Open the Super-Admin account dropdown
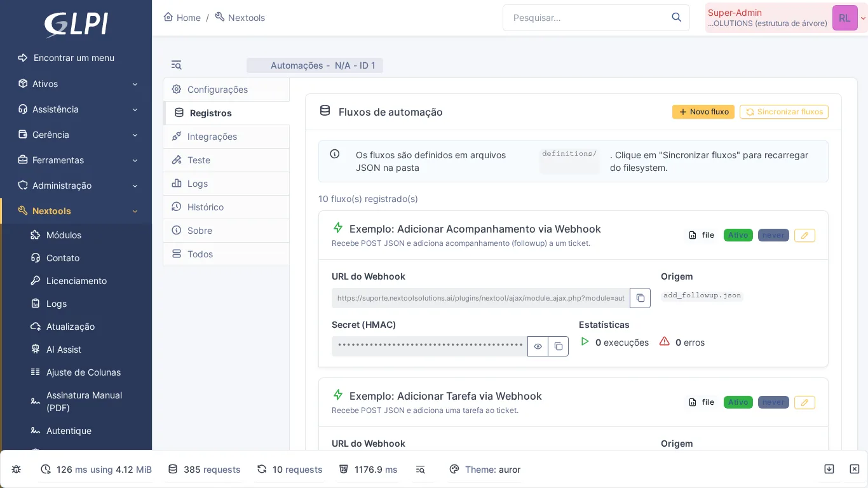 coord(845,18)
